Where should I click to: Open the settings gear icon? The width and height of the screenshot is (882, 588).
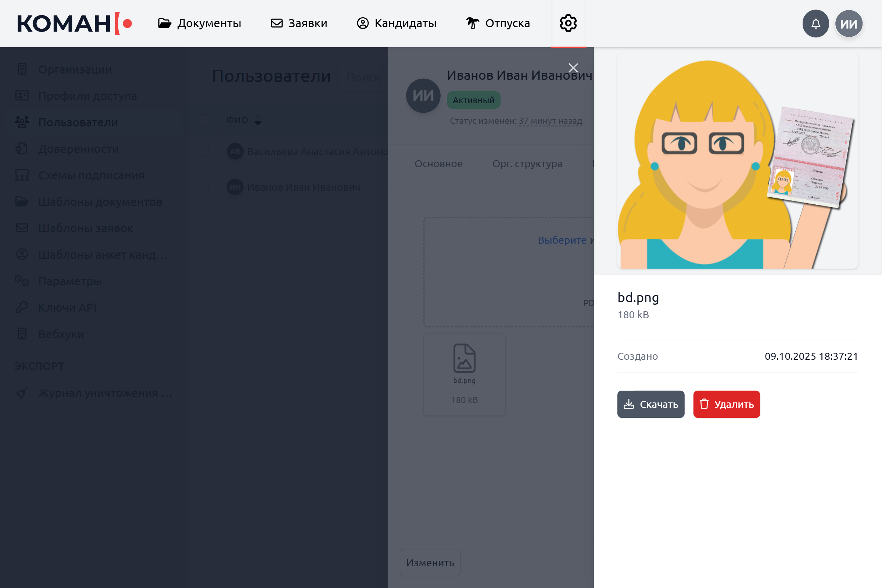[x=568, y=23]
